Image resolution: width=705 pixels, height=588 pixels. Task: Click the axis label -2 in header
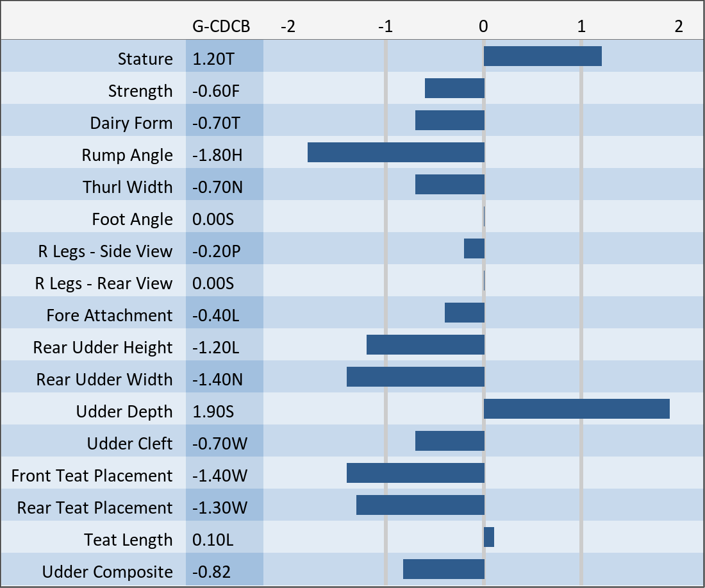point(288,26)
